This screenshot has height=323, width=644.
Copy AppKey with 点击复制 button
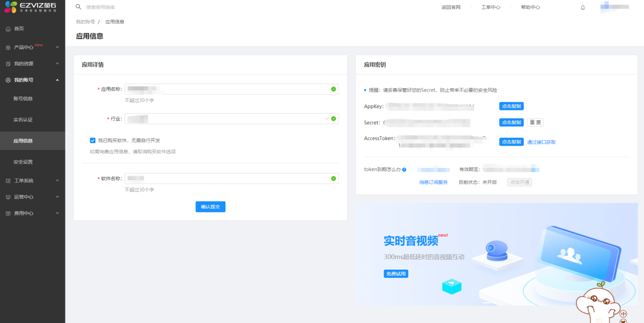click(x=511, y=106)
